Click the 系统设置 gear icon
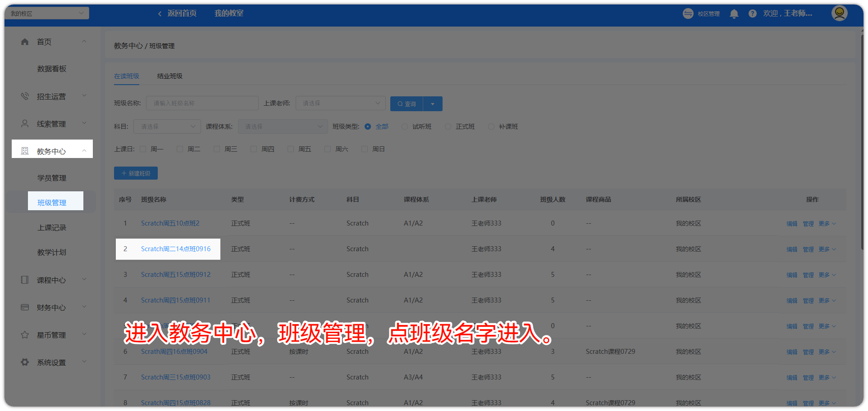The height and width of the screenshot is (411, 868). coord(25,362)
